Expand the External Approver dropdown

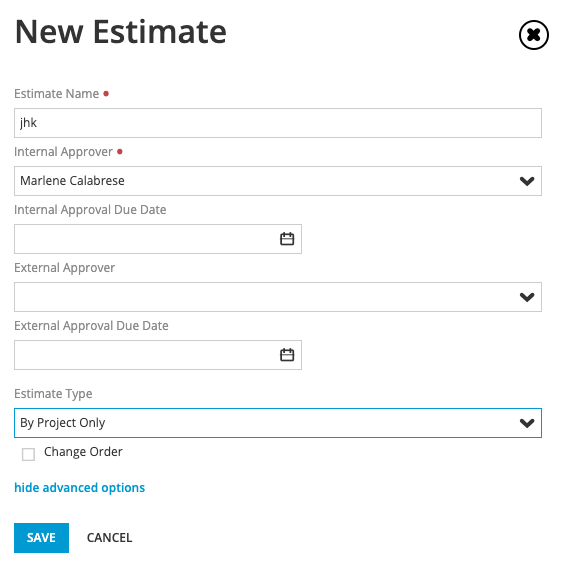(278, 297)
